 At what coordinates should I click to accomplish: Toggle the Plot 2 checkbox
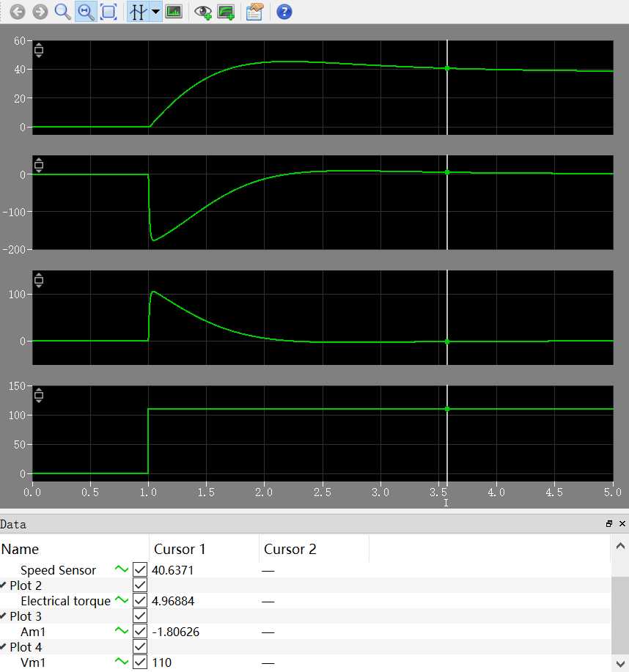coord(140,585)
